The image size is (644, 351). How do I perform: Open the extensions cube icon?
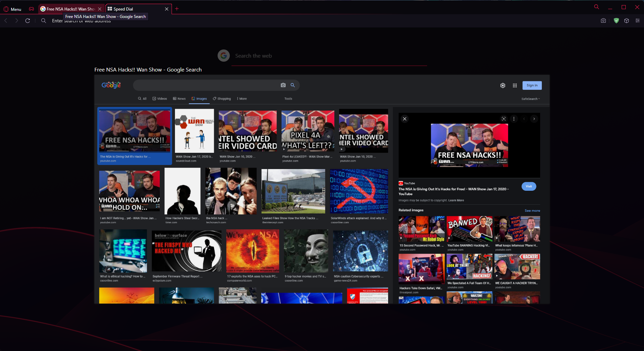[627, 21]
